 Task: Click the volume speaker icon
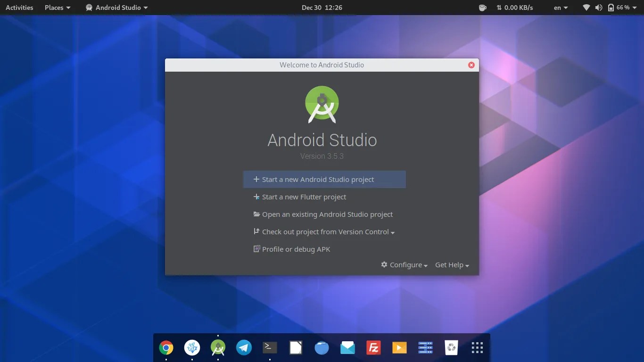(x=599, y=8)
